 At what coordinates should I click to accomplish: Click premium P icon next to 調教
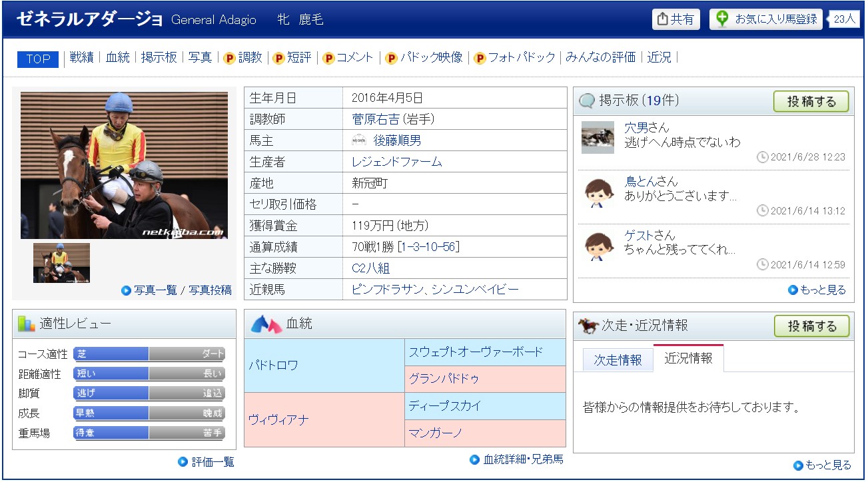229,59
